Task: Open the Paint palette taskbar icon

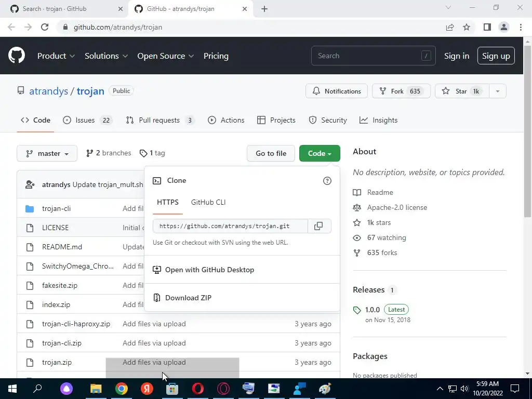Action: [x=325, y=389]
